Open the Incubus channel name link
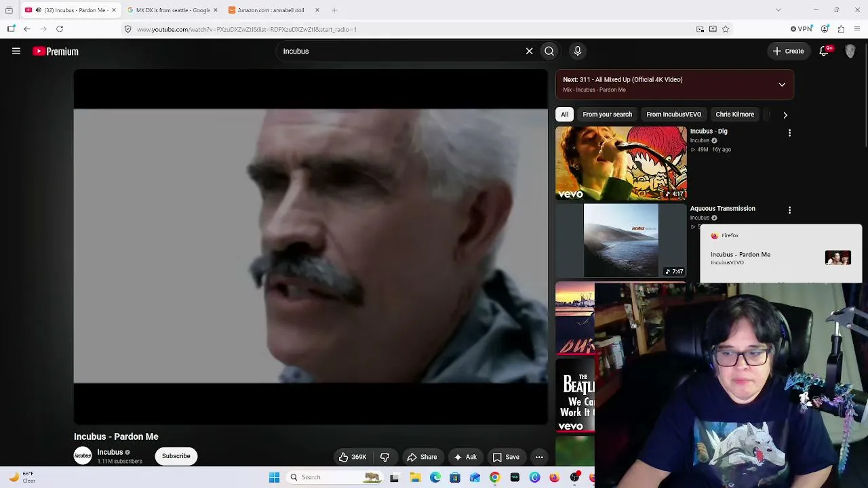This screenshot has height=488, width=868. coord(110,452)
